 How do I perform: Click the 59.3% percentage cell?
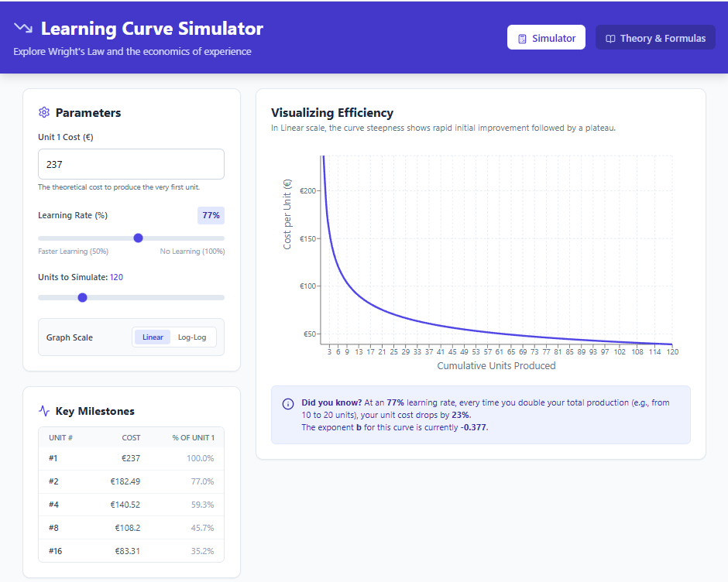click(202, 505)
